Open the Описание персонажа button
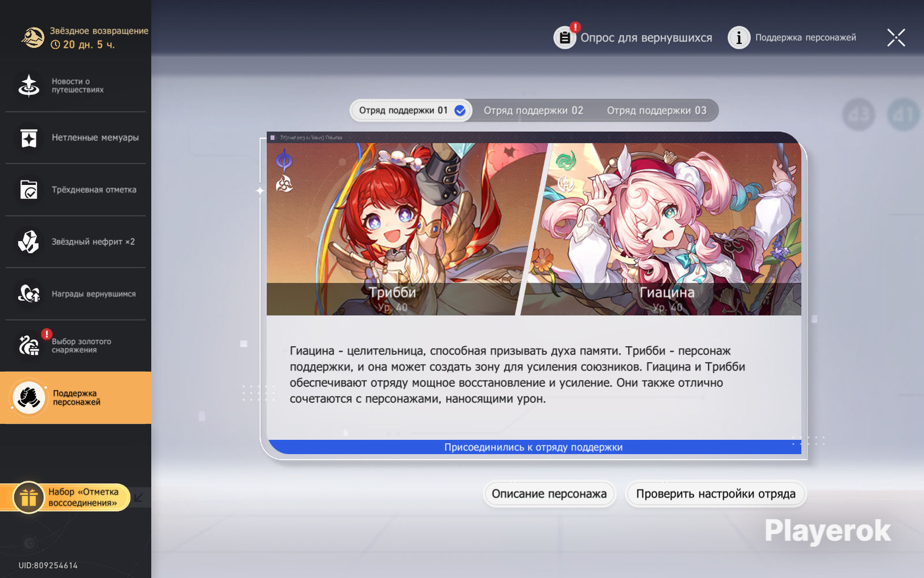 549,494
